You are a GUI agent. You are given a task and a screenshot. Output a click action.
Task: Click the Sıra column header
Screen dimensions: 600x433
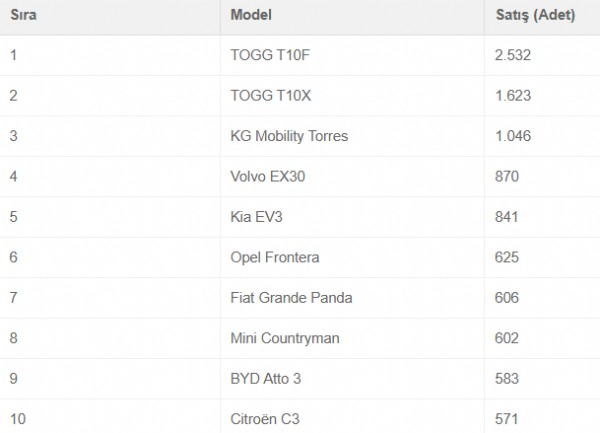tap(23, 15)
